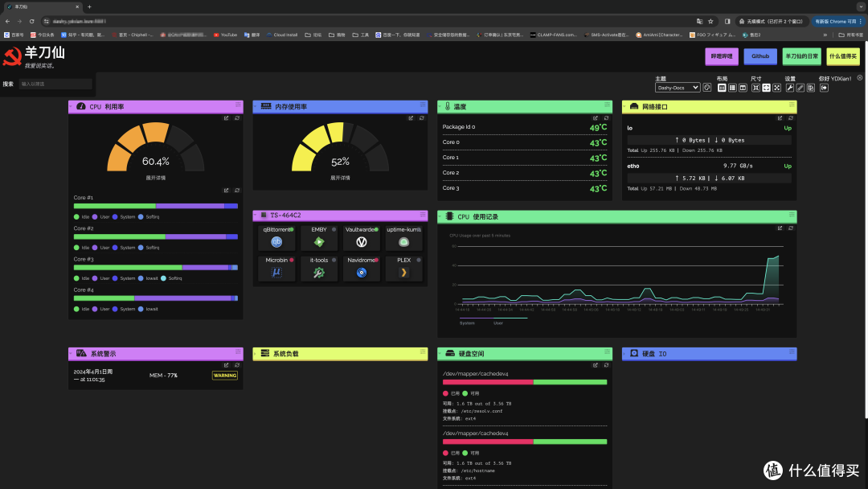Set the large item size icon
This screenshot has width=868, height=489.
pos(776,88)
